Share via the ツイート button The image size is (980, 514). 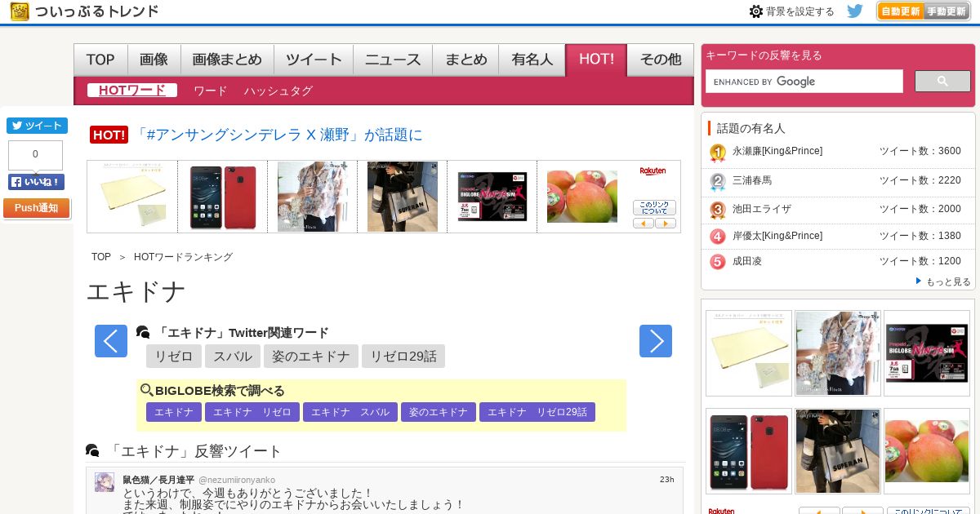tap(37, 126)
